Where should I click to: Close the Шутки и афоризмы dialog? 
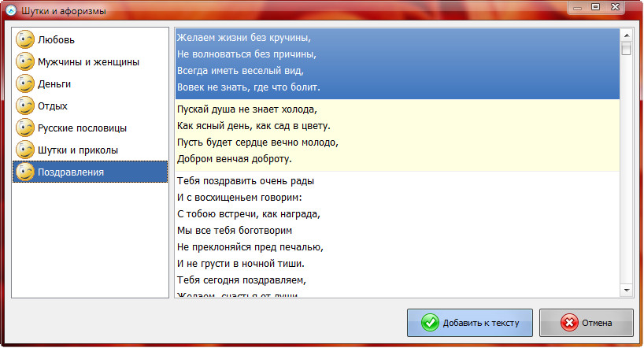(618, 7)
